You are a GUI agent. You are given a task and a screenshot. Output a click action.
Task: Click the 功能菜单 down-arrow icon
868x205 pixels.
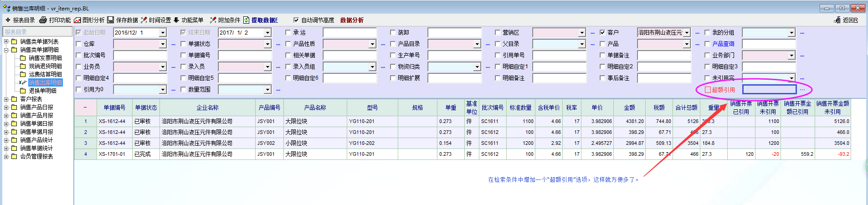point(176,20)
